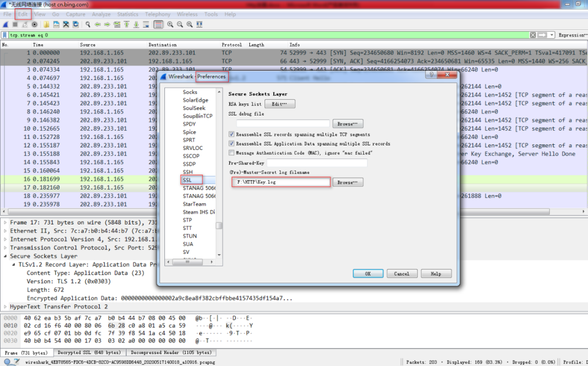Click Help button in Preferences dialog
This screenshot has height=366, width=588.
click(x=436, y=274)
